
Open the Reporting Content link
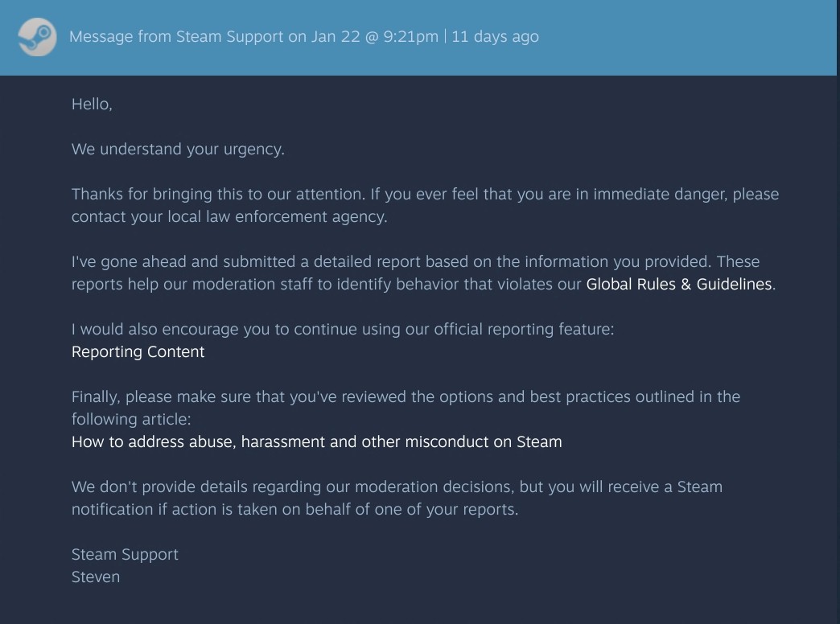pyautogui.click(x=138, y=351)
